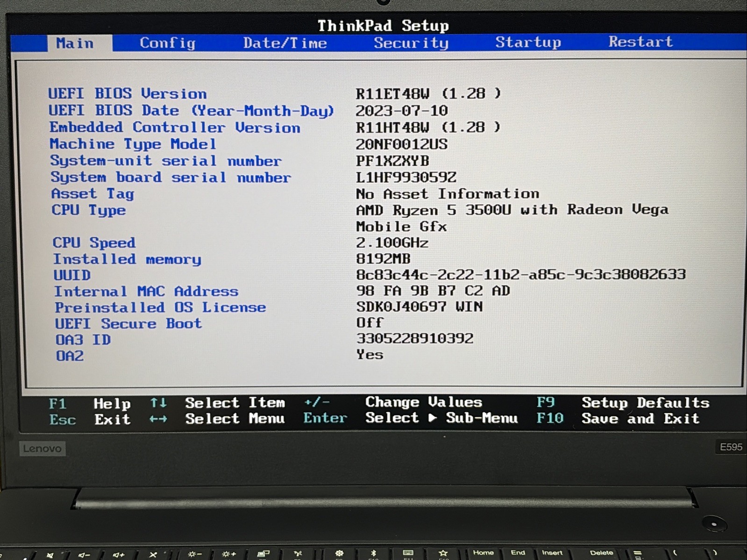
Task: Click serial value PF1XZXYB
Action: coord(392,161)
